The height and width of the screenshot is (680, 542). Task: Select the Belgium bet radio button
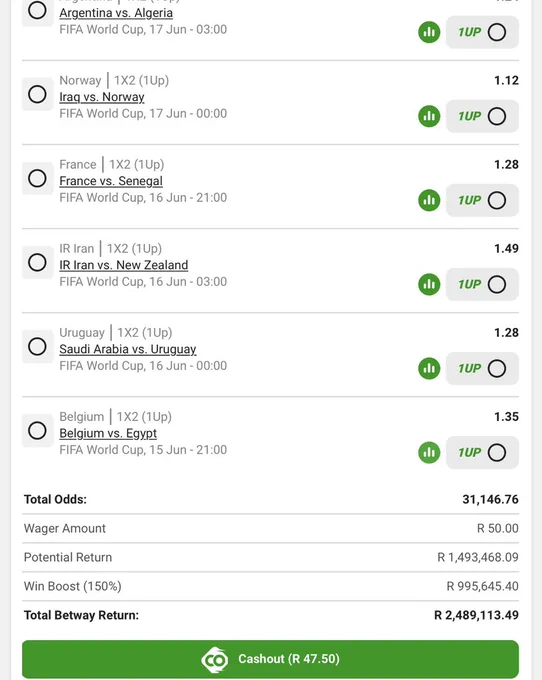(x=37, y=431)
